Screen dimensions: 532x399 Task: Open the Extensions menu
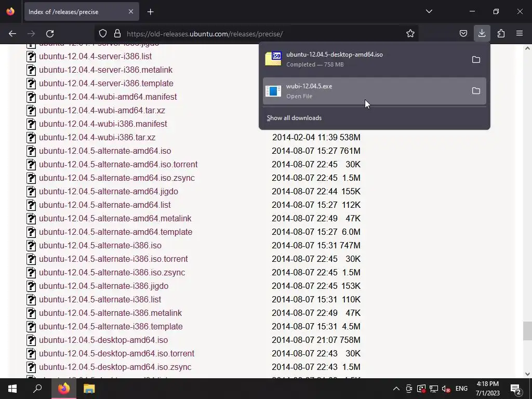click(501, 34)
